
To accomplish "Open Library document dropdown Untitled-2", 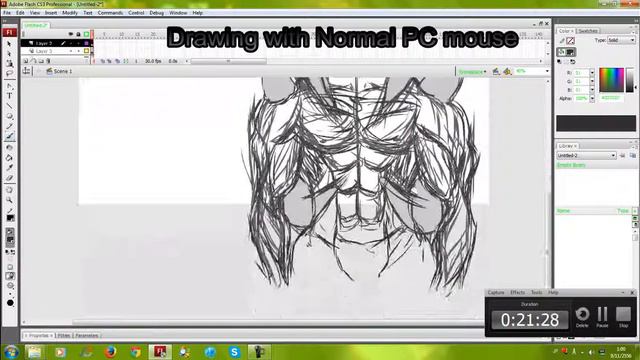I will pyautogui.click(x=586, y=156).
